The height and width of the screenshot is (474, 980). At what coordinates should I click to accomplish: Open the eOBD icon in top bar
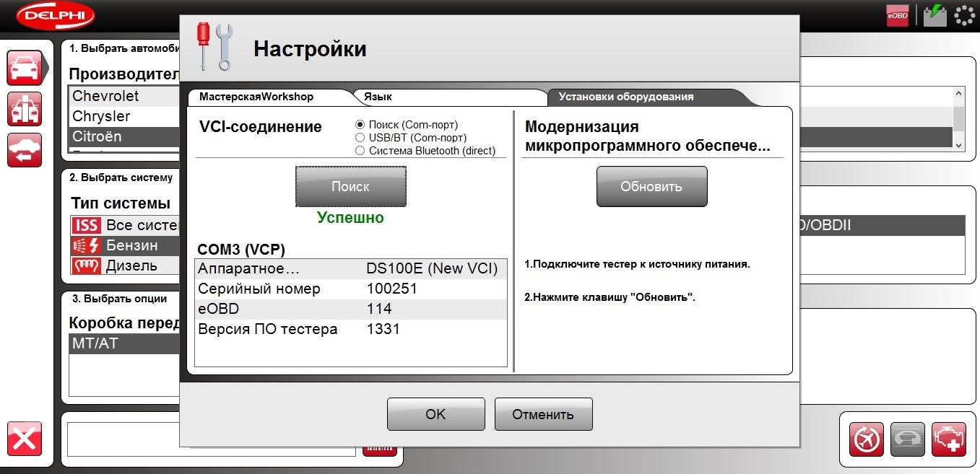898,15
